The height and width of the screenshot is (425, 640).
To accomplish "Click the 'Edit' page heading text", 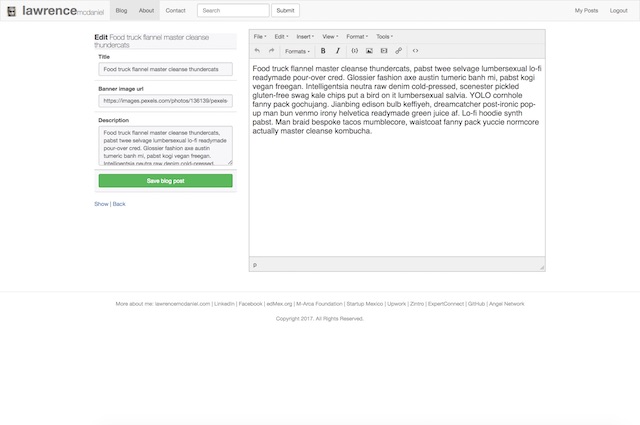I will click(101, 37).
